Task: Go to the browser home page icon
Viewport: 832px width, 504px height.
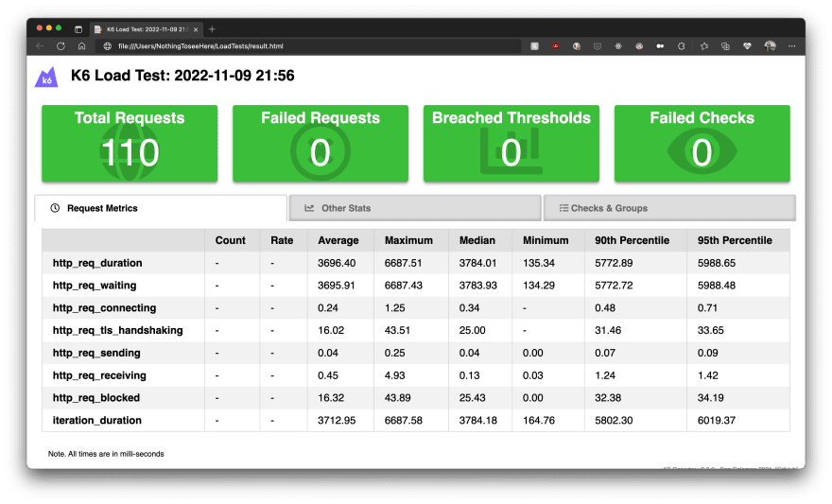Action: [x=81, y=46]
